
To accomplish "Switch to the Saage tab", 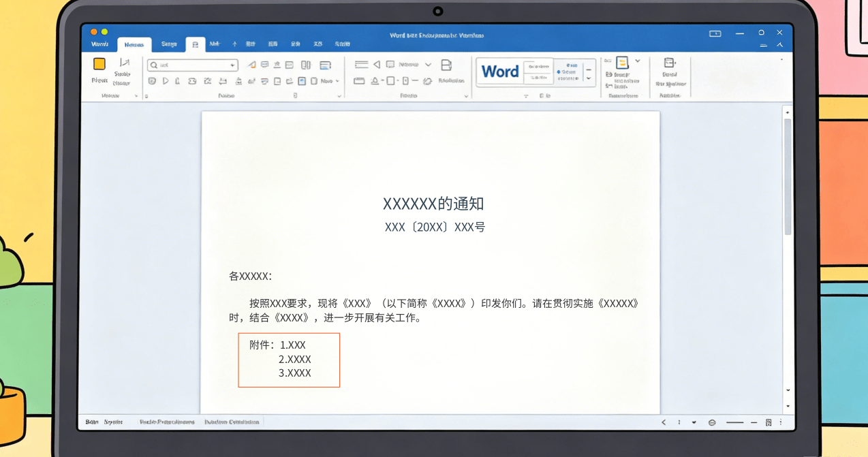I will coord(169,44).
